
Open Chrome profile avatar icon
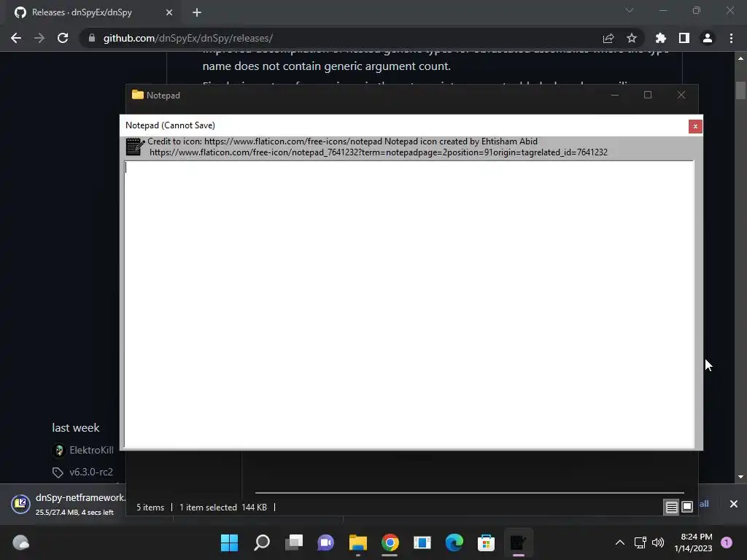[x=708, y=38]
